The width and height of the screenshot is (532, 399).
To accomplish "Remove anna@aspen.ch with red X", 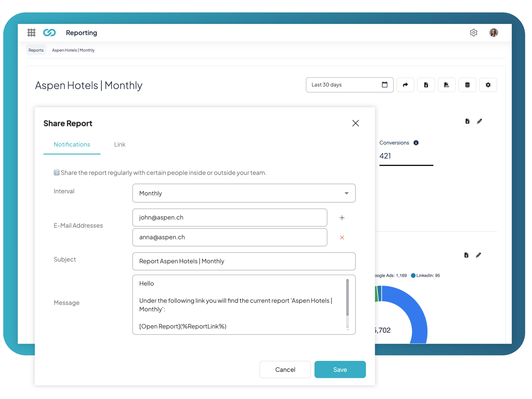I will 342,238.
